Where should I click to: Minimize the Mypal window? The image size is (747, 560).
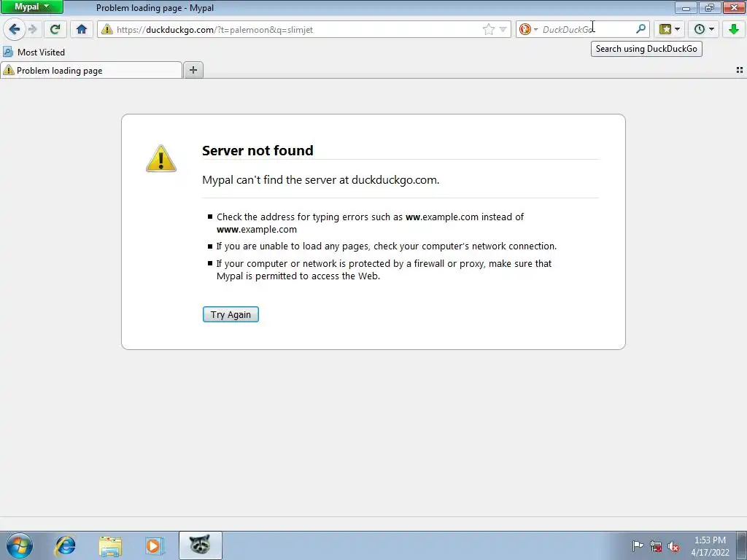(x=686, y=7)
